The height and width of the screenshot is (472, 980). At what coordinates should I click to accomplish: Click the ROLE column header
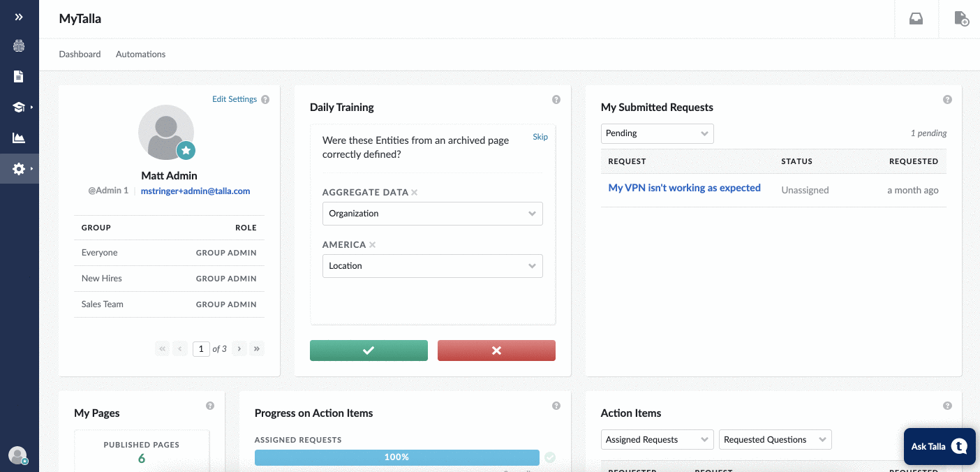[x=246, y=228]
